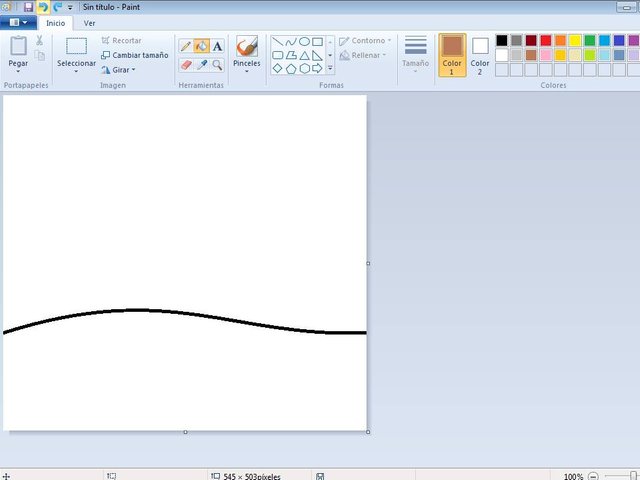Click the Undo arrow in title bar
This screenshot has width=640, height=480.
tap(43, 7)
